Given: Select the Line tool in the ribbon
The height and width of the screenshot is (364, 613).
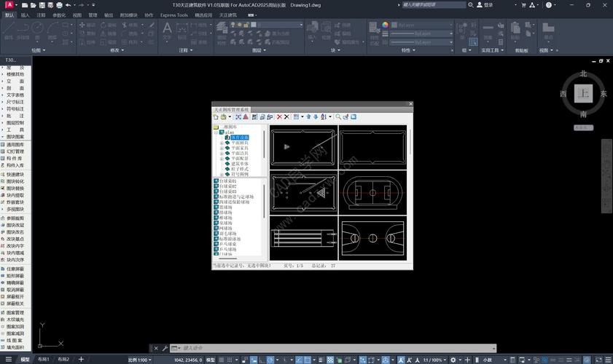Looking at the screenshot, I should [9, 31].
